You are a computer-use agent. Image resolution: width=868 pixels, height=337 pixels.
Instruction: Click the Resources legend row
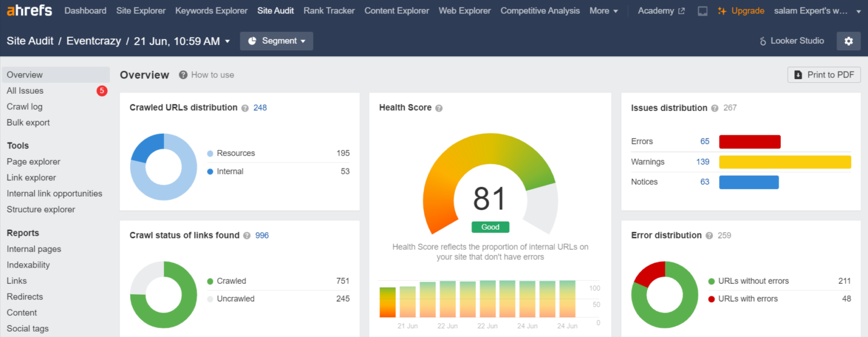(278, 153)
